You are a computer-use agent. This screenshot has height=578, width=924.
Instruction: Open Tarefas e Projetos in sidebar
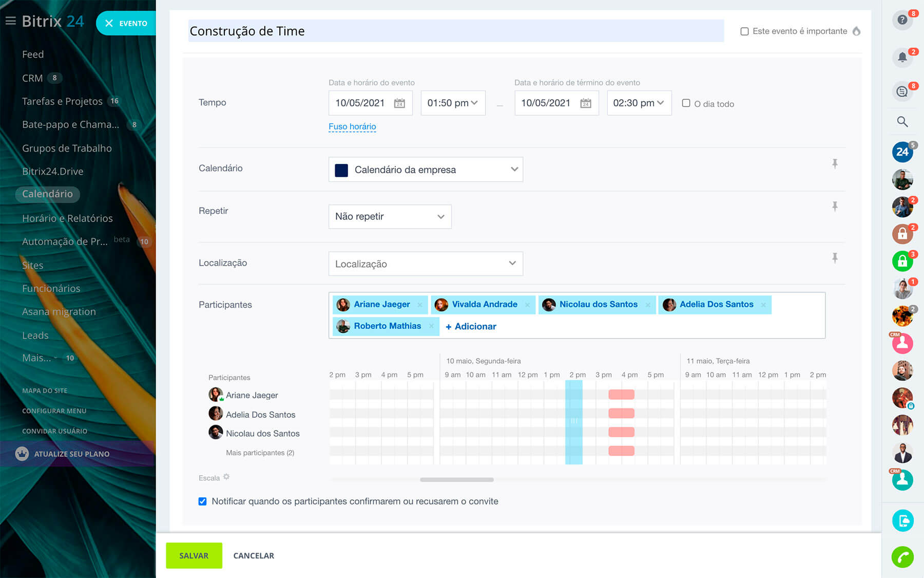pos(62,101)
